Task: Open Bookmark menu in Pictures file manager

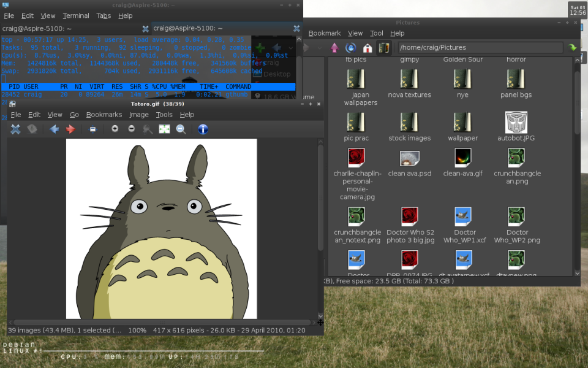Action: [x=325, y=33]
